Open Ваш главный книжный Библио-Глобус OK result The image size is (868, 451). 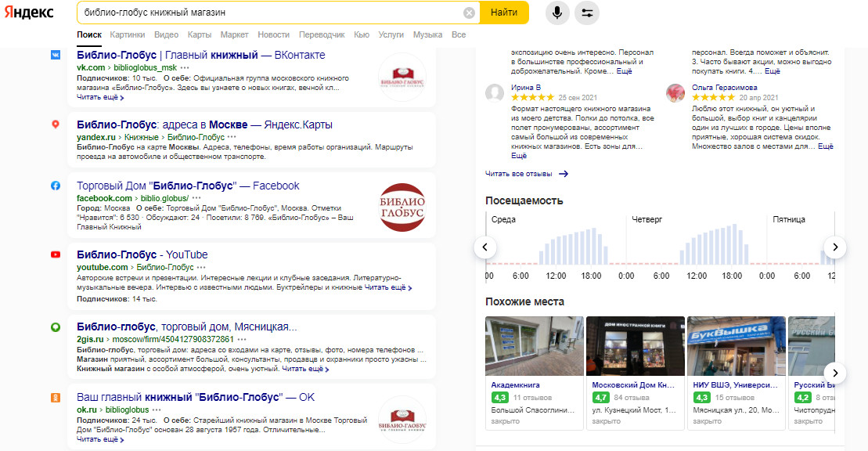[196, 397]
